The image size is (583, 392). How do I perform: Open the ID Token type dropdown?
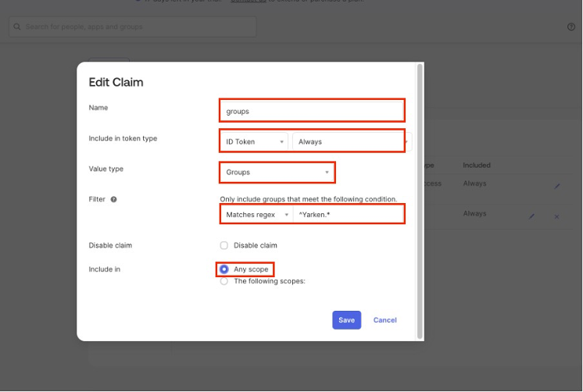tap(254, 141)
